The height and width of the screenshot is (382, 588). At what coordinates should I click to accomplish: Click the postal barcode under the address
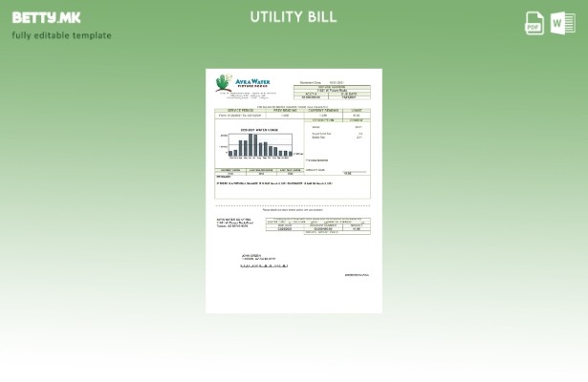(264, 265)
